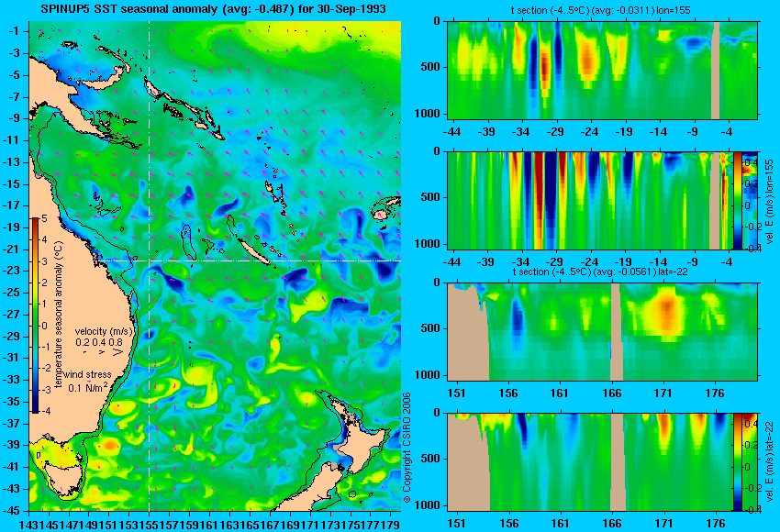
Task: Click the '179' longitude tick on the SST map
Action: (392, 524)
